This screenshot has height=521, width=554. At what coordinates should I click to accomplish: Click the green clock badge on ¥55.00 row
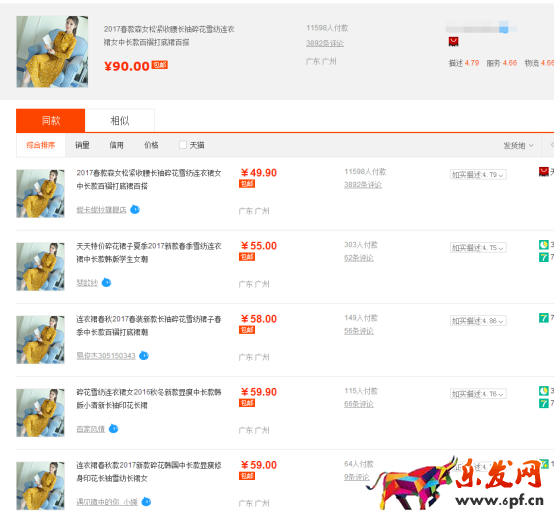(543, 244)
